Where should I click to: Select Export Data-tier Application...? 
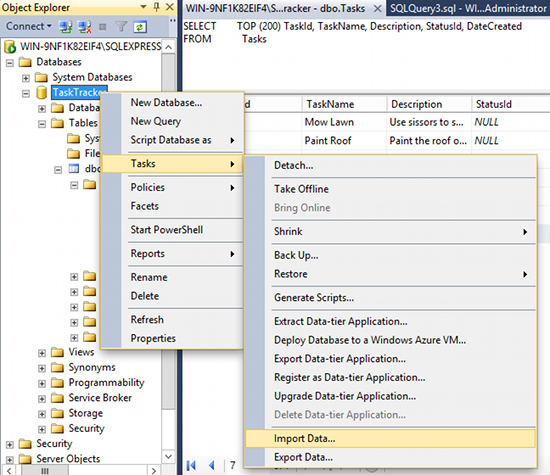(390, 359)
